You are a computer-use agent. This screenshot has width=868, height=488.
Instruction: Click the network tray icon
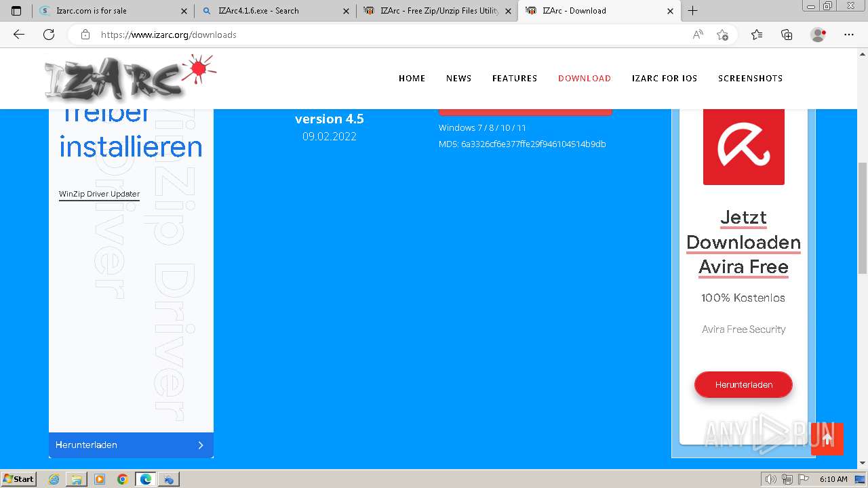coord(787,479)
